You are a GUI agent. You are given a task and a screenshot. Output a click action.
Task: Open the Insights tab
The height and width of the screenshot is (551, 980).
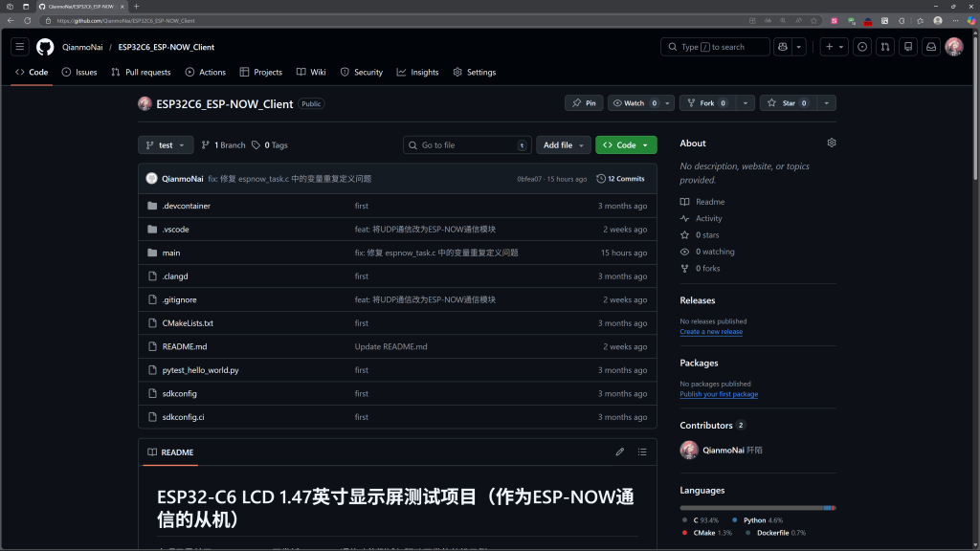click(x=417, y=73)
